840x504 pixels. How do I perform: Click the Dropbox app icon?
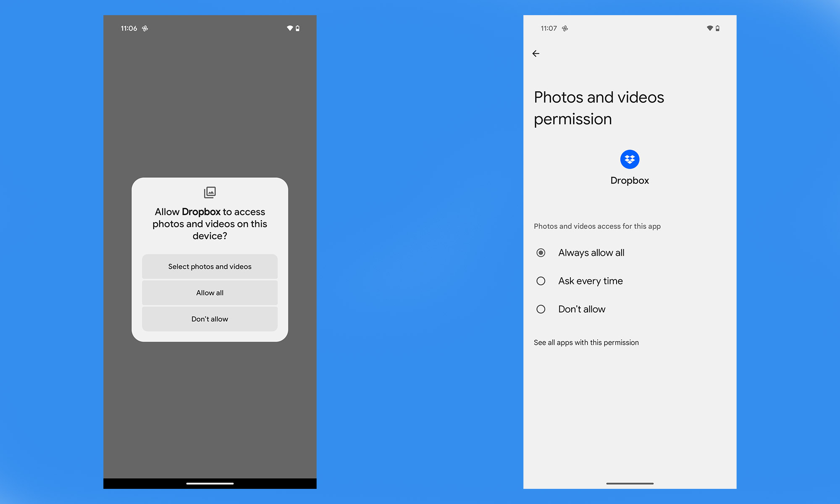point(630,159)
